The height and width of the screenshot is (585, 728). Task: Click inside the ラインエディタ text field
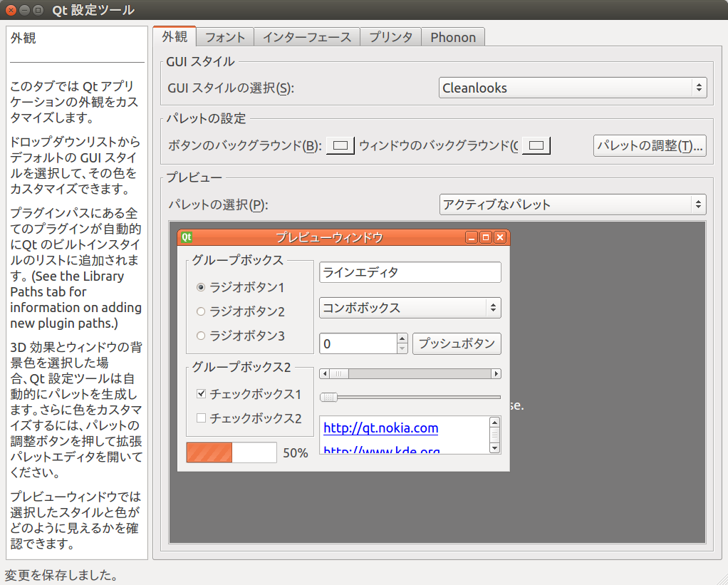410,272
